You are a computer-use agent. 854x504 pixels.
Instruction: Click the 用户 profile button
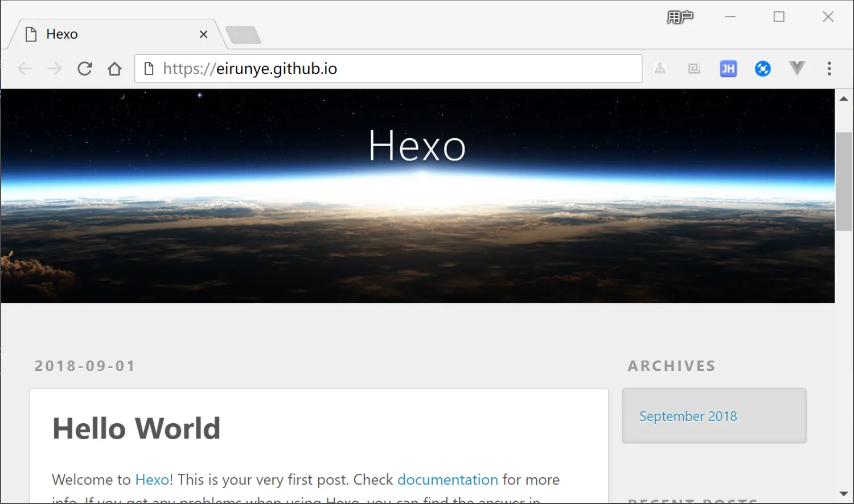[x=680, y=17]
